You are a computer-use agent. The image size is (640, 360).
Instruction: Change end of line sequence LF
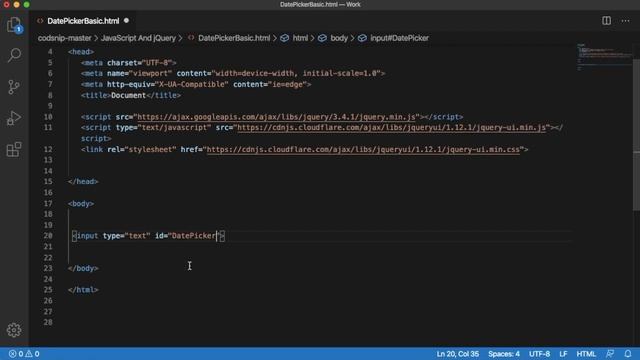tap(563, 353)
